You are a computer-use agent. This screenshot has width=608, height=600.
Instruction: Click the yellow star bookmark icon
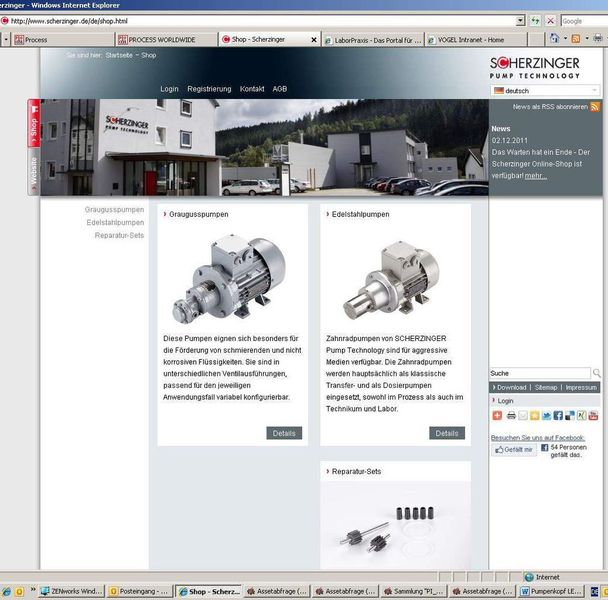[535, 415]
